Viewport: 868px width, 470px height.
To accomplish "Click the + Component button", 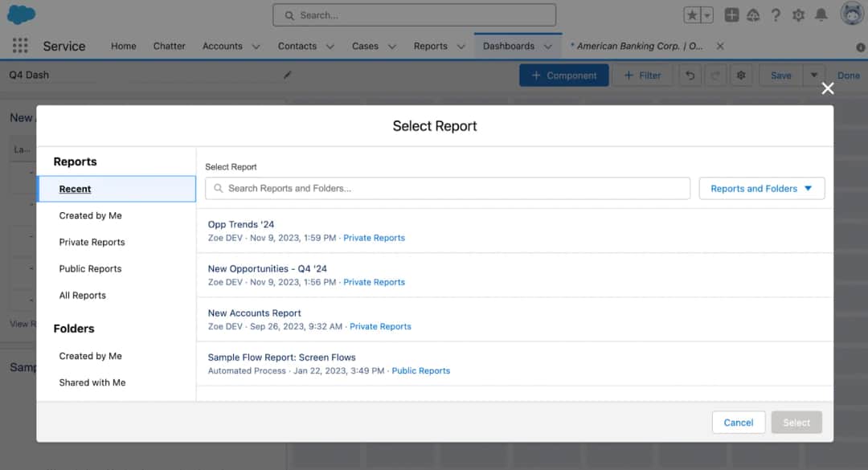I will pos(563,76).
